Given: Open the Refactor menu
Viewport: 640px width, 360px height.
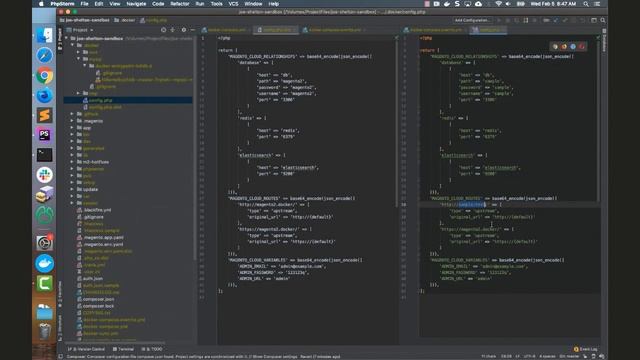Looking at the screenshot, I should 180,4.
